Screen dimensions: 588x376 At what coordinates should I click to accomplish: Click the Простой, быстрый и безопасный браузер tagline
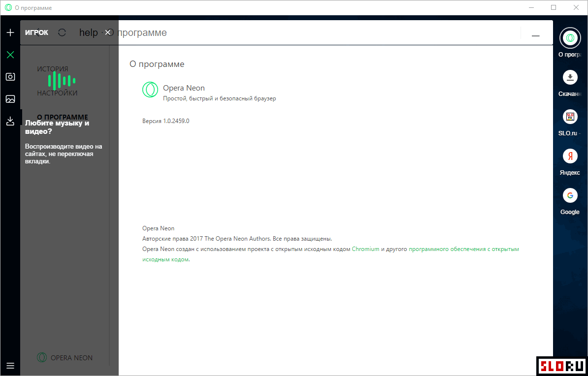click(x=219, y=98)
